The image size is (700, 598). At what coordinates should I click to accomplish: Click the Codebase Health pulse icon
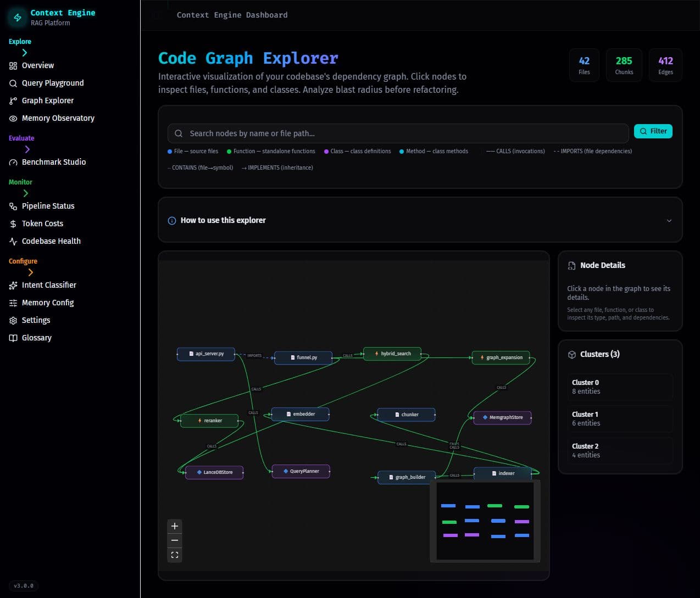click(x=13, y=242)
